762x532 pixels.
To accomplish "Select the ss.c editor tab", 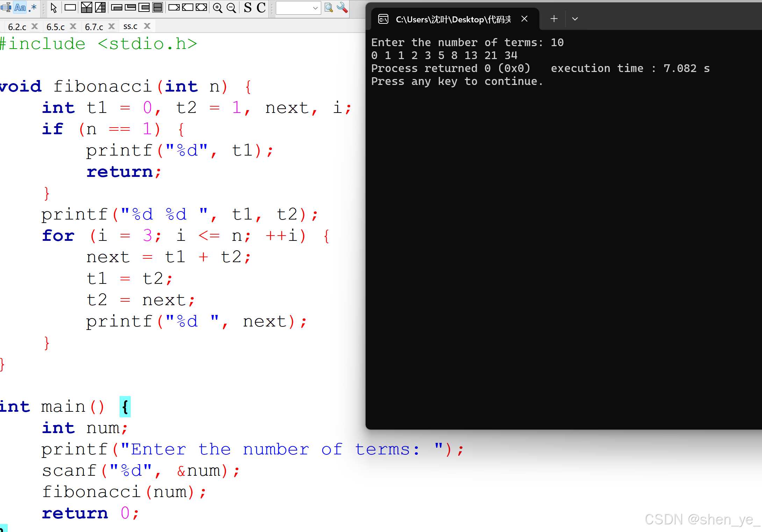I will coord(130,26).
